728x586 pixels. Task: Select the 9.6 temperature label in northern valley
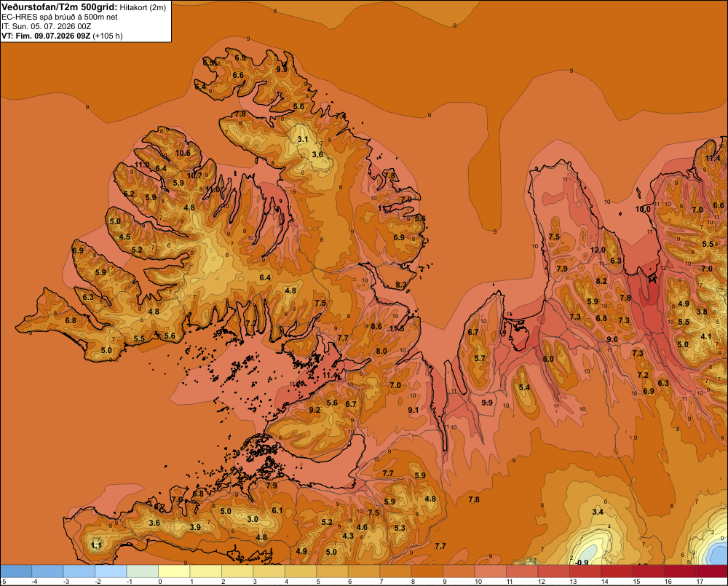point(612,339)
